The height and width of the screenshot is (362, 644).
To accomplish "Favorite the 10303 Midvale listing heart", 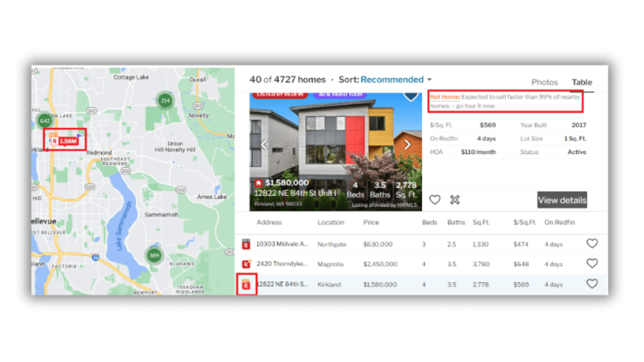I will pos(592,243).
